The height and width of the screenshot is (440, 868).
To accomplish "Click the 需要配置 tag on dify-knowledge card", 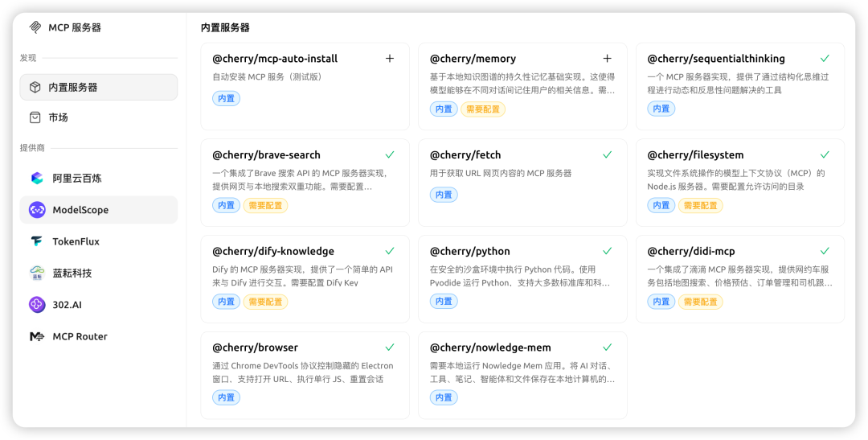I will click(x=265, y=302).
